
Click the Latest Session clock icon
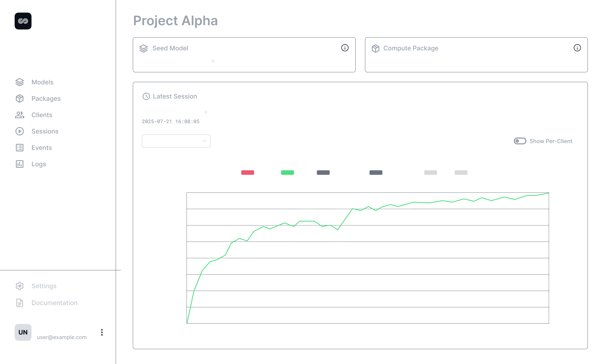[146, 96]
